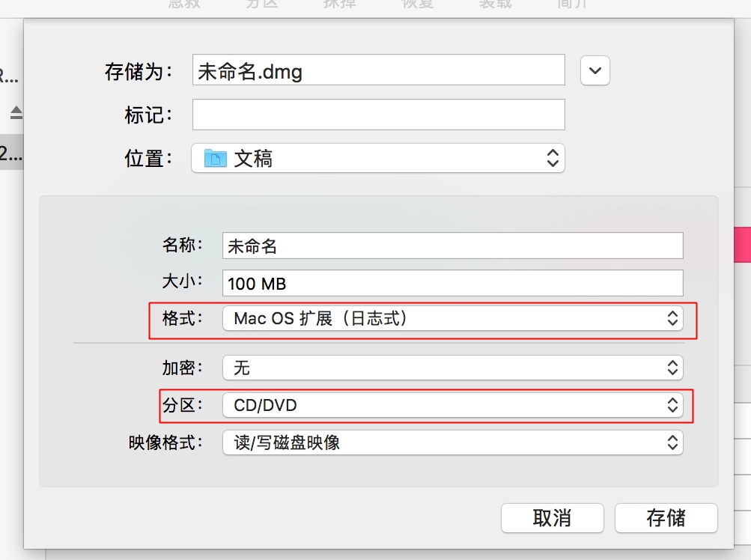Click 装载 in the top toolbar
The width and height of the screenshot is (751, 560).
(495, 4)
